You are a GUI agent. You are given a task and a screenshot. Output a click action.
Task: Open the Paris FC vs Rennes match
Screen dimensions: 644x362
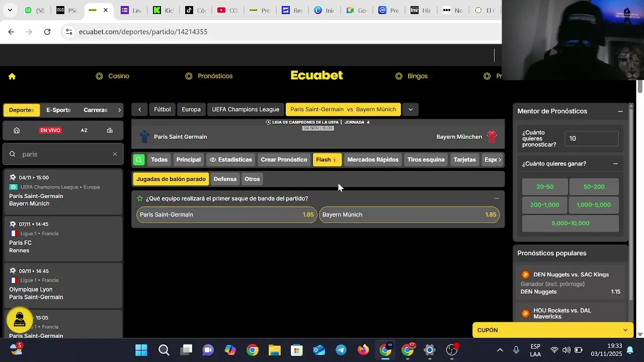[63, 238]
